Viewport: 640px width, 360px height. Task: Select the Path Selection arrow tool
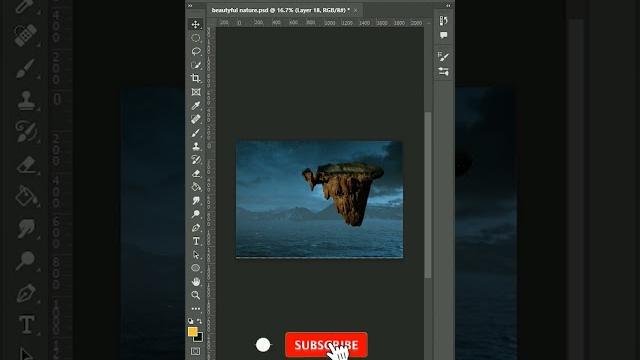196,255
